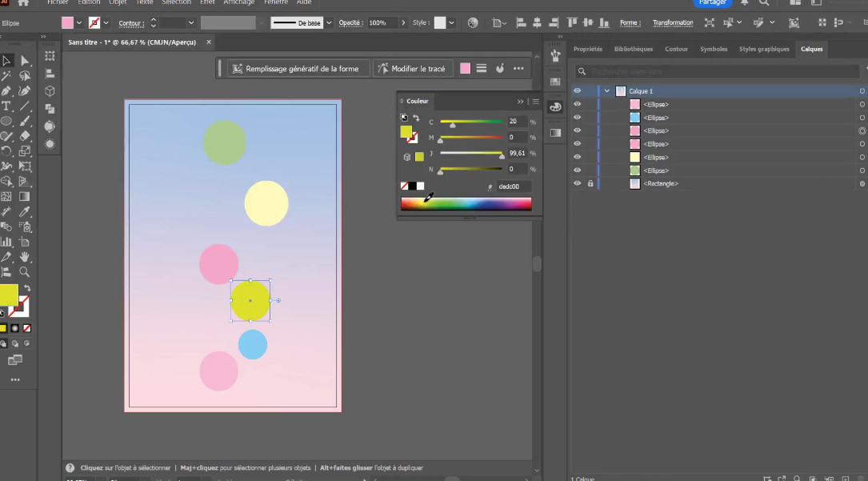Click the Modifier le tracé button
The width and height of the screenshot is (868, 481).
click(x=412, y=69)
